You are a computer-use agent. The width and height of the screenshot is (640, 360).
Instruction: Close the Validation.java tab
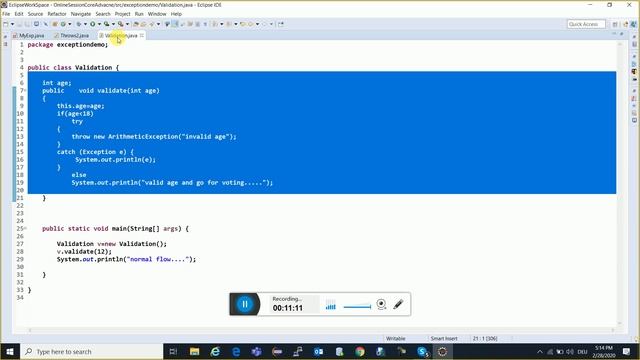[142, 36]
